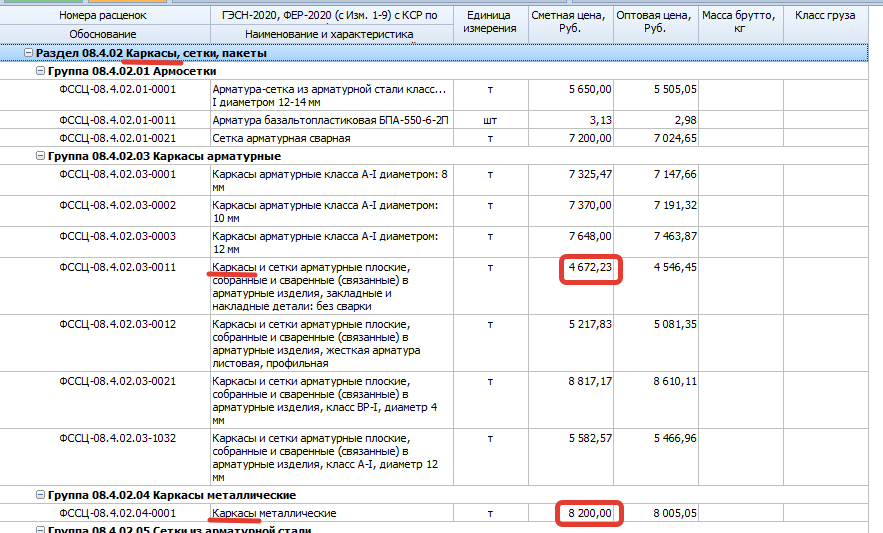Image resolution: width=883 pixels, height=533 pixels.
Task: Select row ФССЦ-08.4.02.01-0011
Action: pos(434,120)
